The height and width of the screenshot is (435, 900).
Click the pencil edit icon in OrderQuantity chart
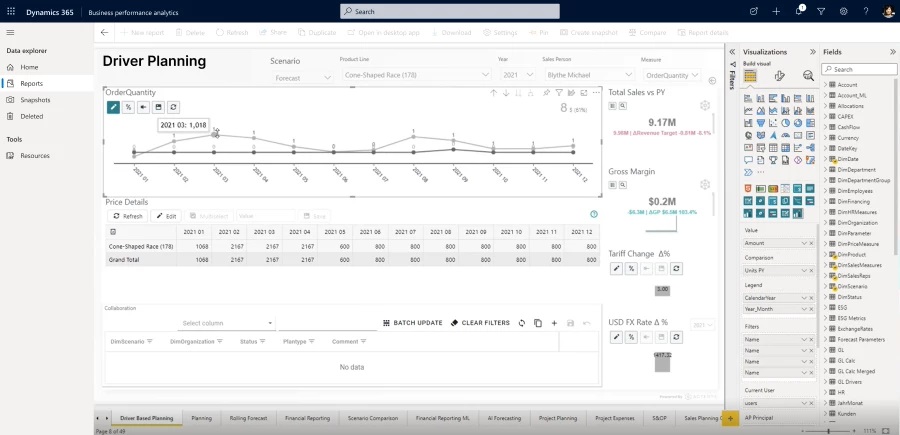(113, 107)
